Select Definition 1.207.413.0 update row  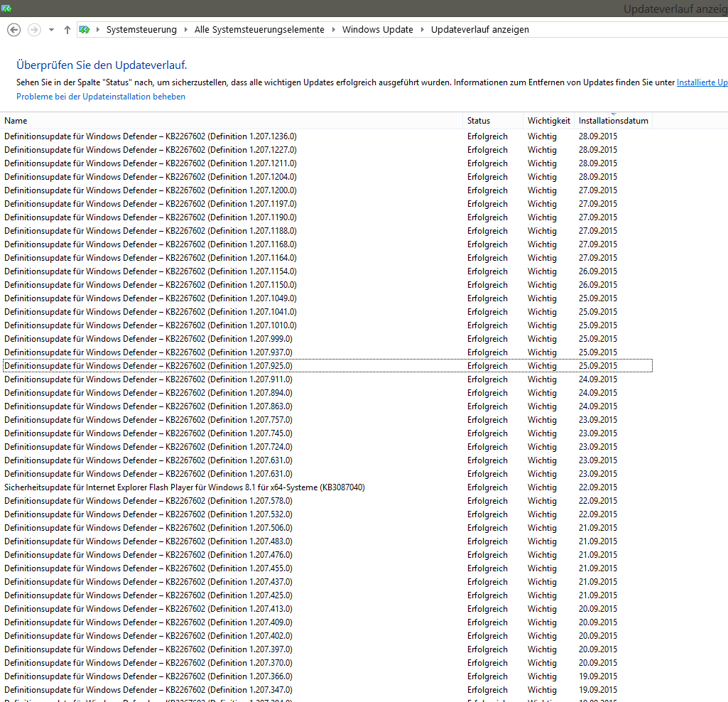tap(327, 609)
